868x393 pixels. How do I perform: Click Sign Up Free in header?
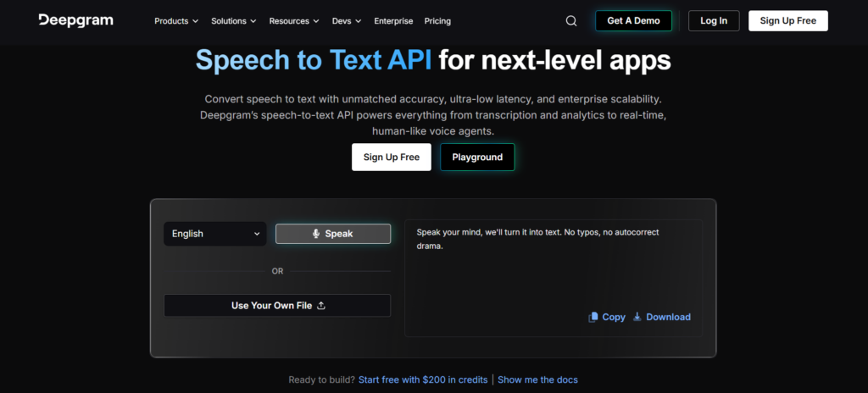click(788, 20)
